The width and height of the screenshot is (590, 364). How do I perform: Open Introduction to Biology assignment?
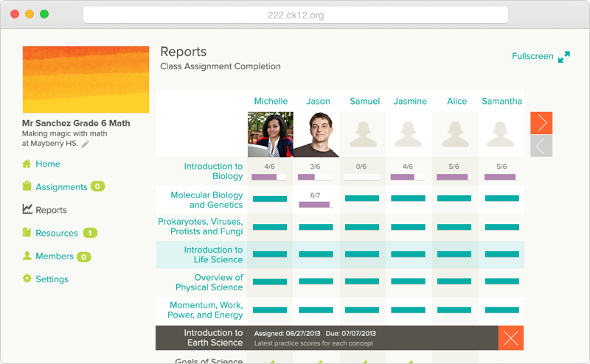pyautogui.click(x=213, y=171)
